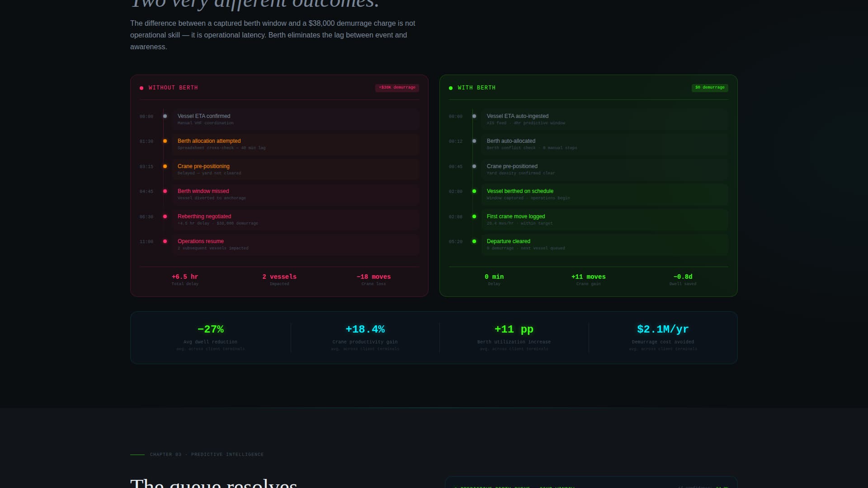This screenshot has height=488, width=868.
Task: Click the 2 vessels impacted stat
Action: coord(279,277)
